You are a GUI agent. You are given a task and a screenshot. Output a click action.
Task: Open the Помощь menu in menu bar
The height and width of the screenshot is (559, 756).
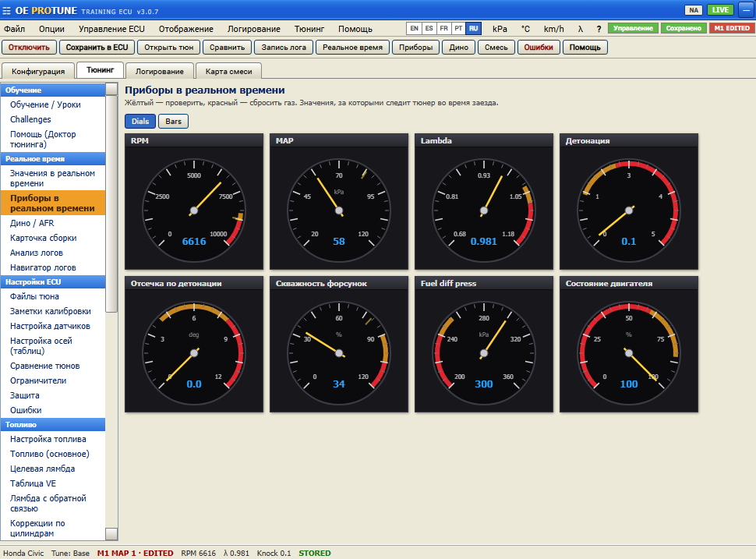point(355,29)
